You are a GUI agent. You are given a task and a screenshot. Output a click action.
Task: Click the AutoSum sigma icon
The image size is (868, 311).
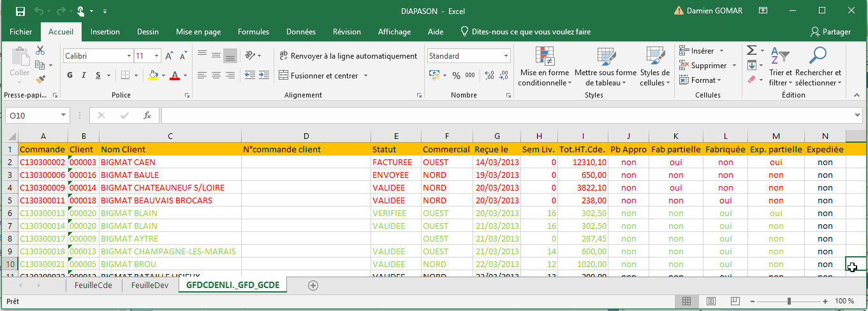(x=751, y=50)
